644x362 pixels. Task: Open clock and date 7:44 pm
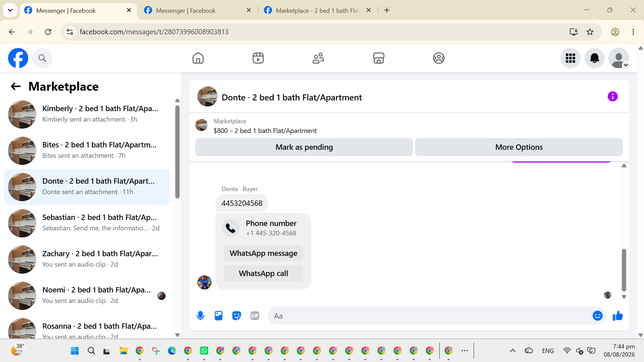pos(619,351)
